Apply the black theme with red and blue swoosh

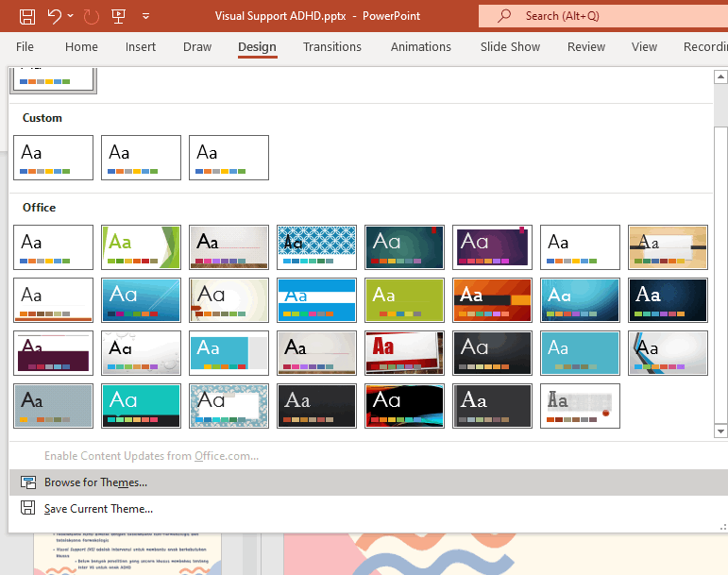click(x=404, y=406)
